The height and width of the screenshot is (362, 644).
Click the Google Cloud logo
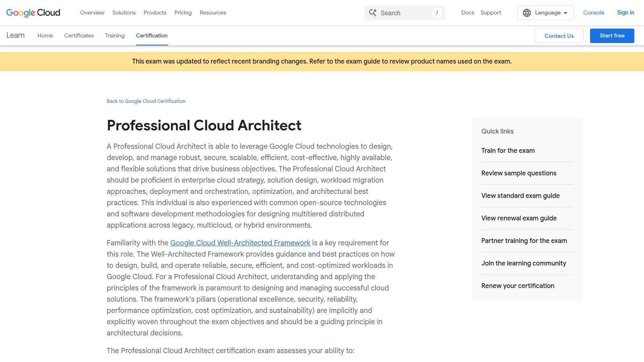coord(33,13)
